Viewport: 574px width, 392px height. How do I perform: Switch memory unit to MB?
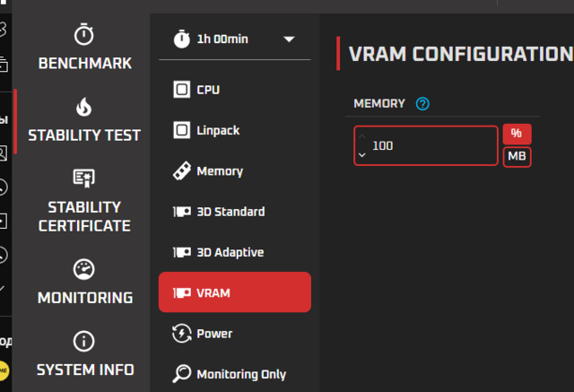click(517, 157)
